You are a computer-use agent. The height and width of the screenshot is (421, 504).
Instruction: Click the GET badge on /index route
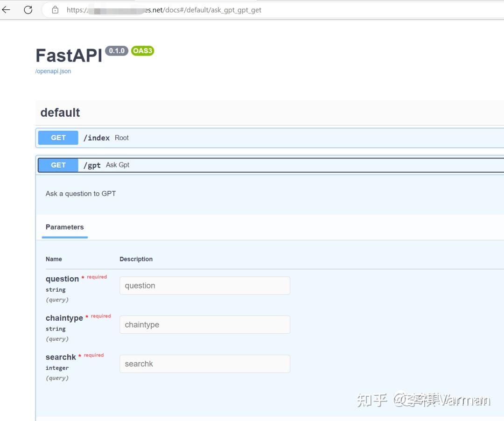[x=57, y=137]
